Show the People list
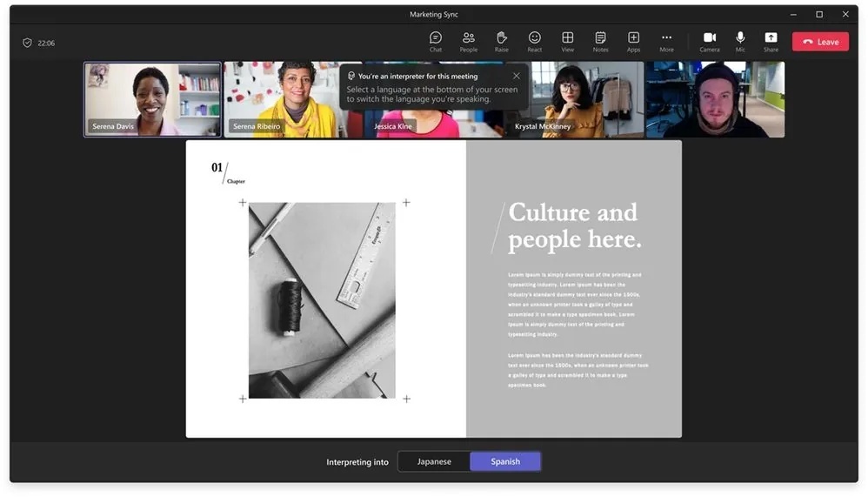The height and width of the screenshot is (497, 868). click(x=469, y=41)
